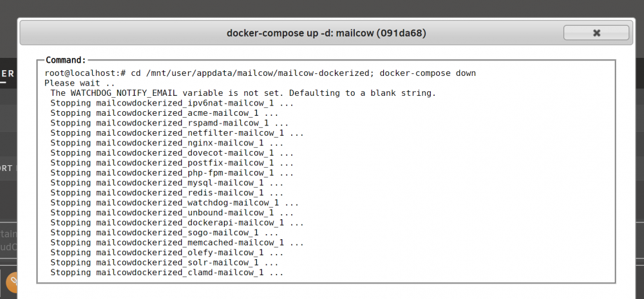Viewport: 644px width, 299px height.
Task: Click the rspamd-mailcow_1 stopping line
Action: click(169, 123)
